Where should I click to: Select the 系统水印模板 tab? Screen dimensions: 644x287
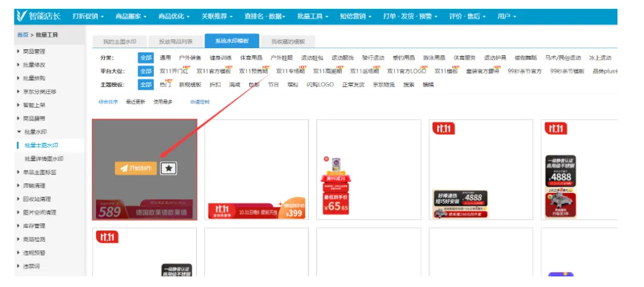click(x=232, y=41)
